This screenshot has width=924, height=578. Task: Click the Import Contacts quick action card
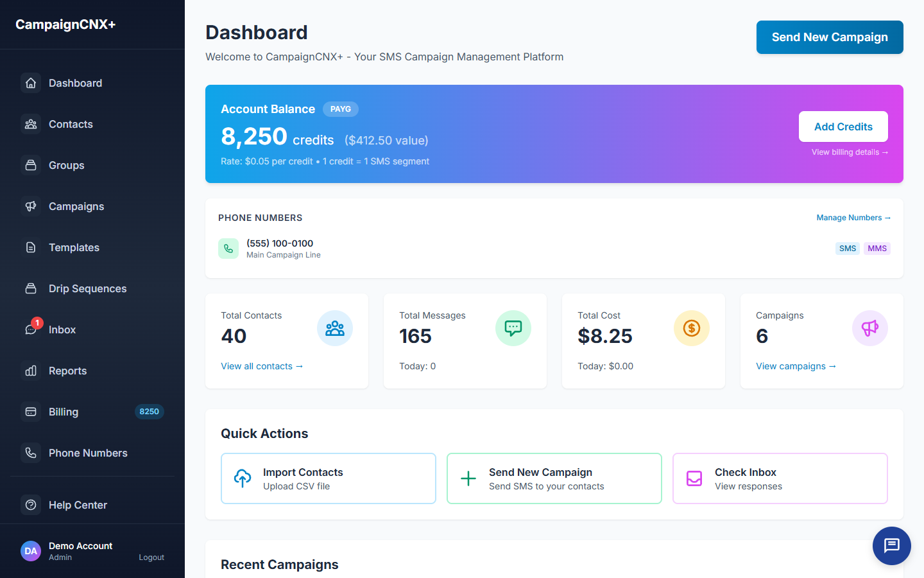(x=329, y=478)
